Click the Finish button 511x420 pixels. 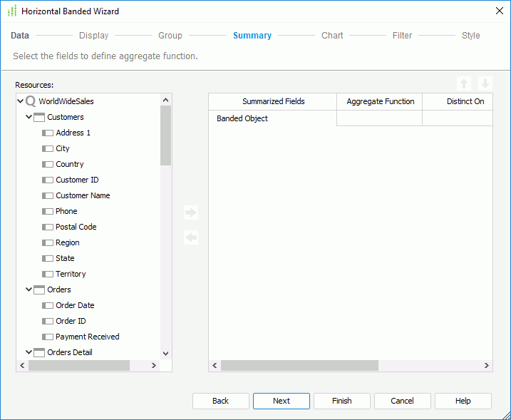(342, 401)
